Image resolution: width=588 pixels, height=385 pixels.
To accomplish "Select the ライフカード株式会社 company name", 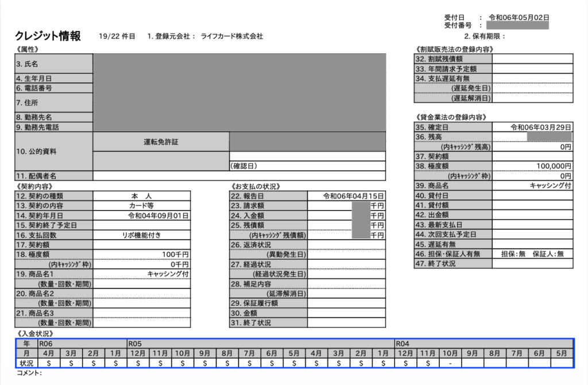I will (x=231, y=36).
